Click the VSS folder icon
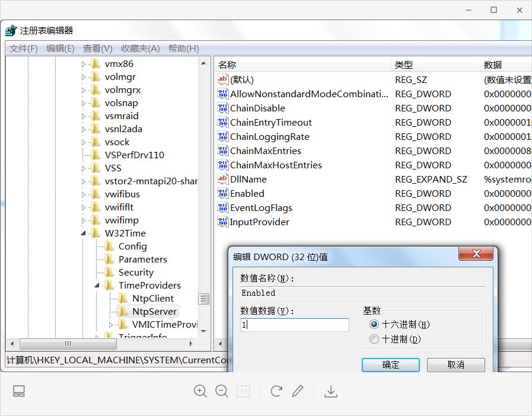The height and width of the screenshot is (416, 532). point(96,168)
